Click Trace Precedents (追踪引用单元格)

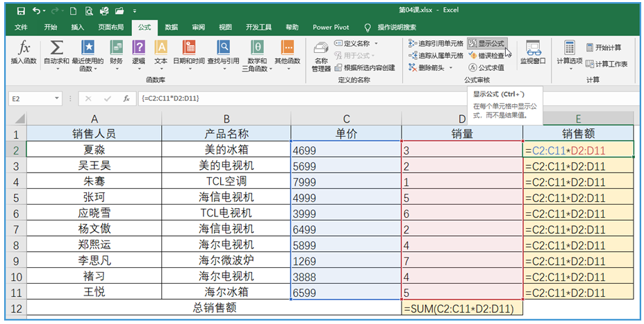(436, 43)
